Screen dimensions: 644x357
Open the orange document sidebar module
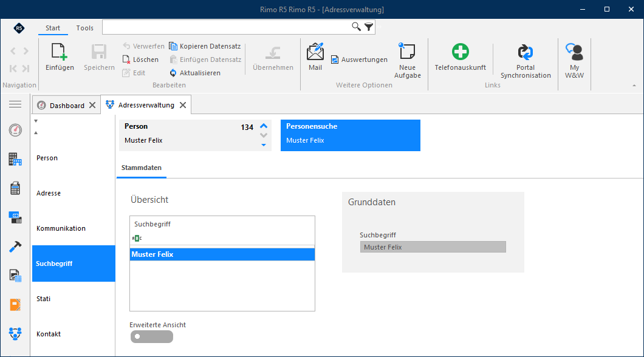click(15, 305)
